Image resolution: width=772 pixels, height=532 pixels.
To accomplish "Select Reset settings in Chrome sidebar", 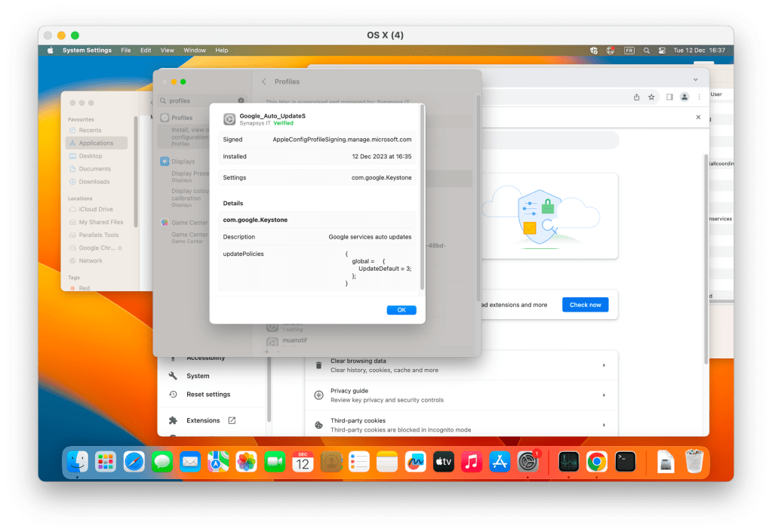I will 208,395.
